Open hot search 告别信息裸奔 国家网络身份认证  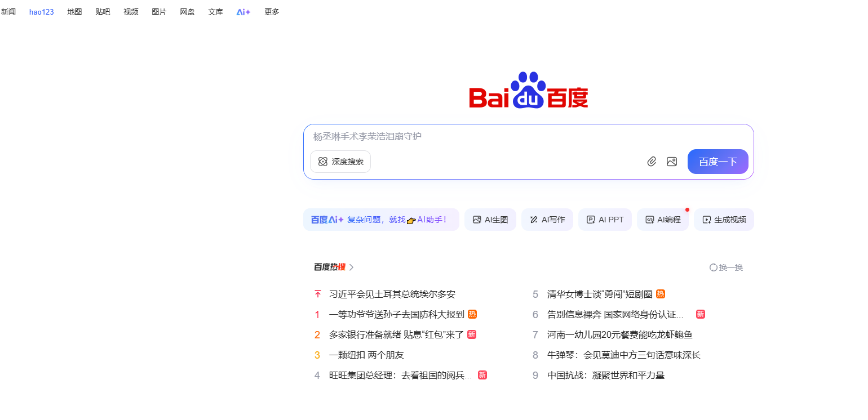[615, 314]
